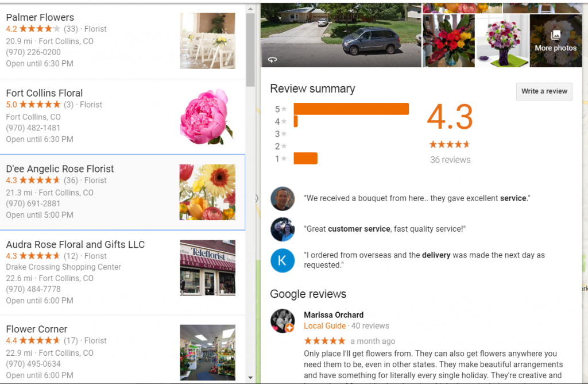
Task: Click the 1-star rating bar
Action: tap(305, 159)
